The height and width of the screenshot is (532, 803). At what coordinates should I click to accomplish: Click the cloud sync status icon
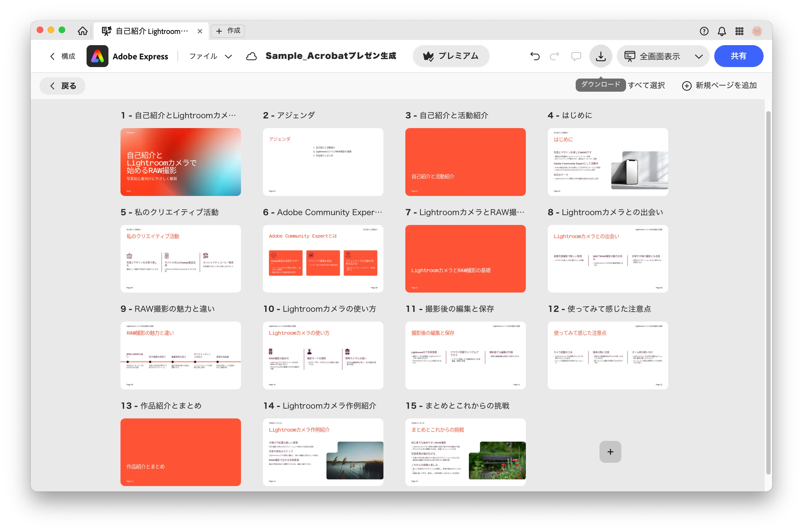(251, 56)
